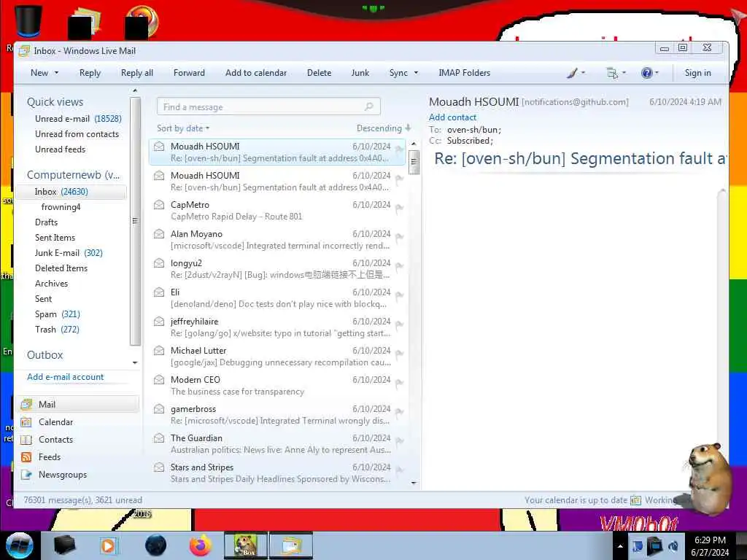Toggle flag on first Mouadh HSOUMI message

[399, 150]
